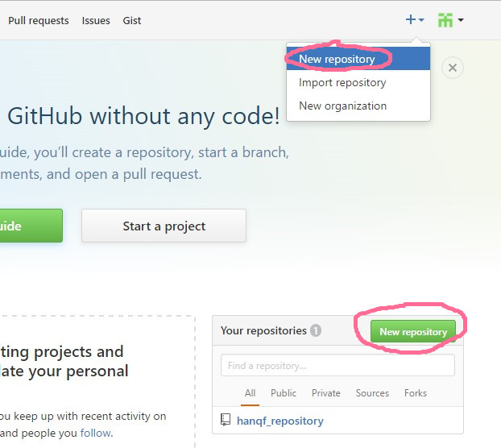Open the user avatar account menu
Image resolution: width=501 pixels, height=448 pixels.
point(451,20)
